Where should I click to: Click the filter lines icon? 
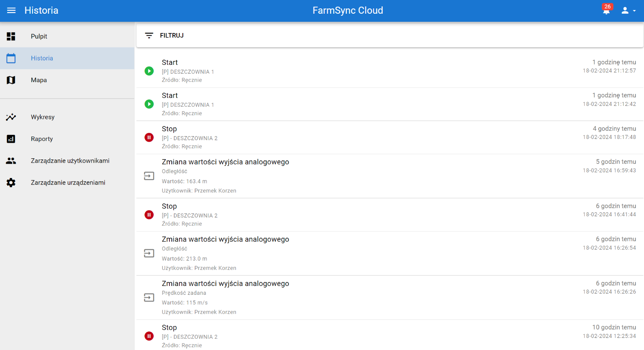pyautogui.click(x=149, y=35)
